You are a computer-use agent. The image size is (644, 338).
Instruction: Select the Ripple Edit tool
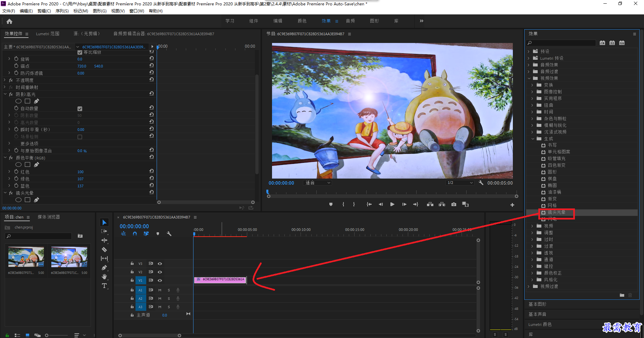pos(104,240)
